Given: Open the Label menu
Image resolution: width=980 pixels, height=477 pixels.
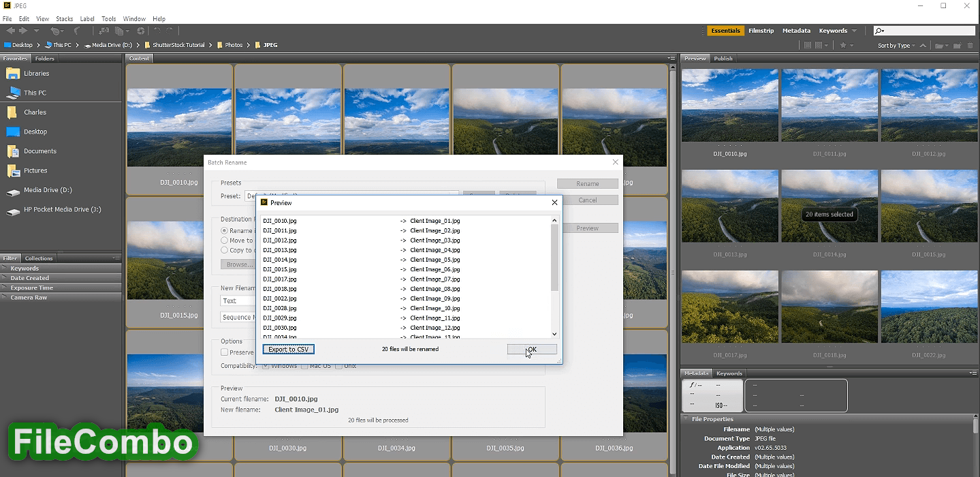Looking at the screenshot, I should (x=87, y=19).
